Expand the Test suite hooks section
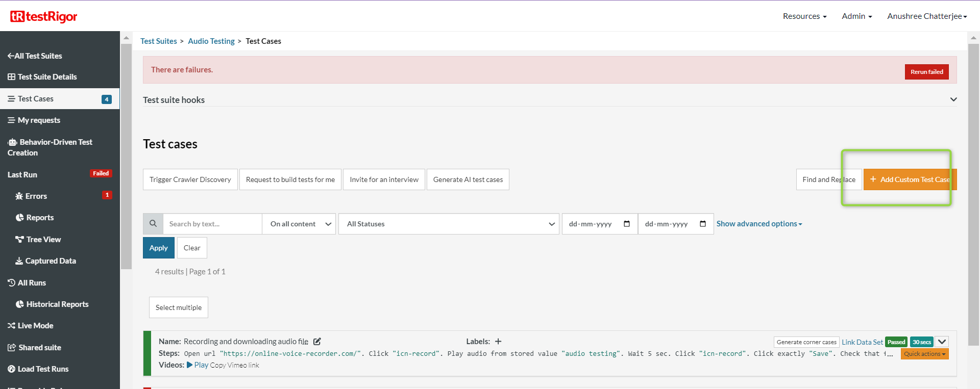This screenshot has height=389, width=980. [953, 99]
